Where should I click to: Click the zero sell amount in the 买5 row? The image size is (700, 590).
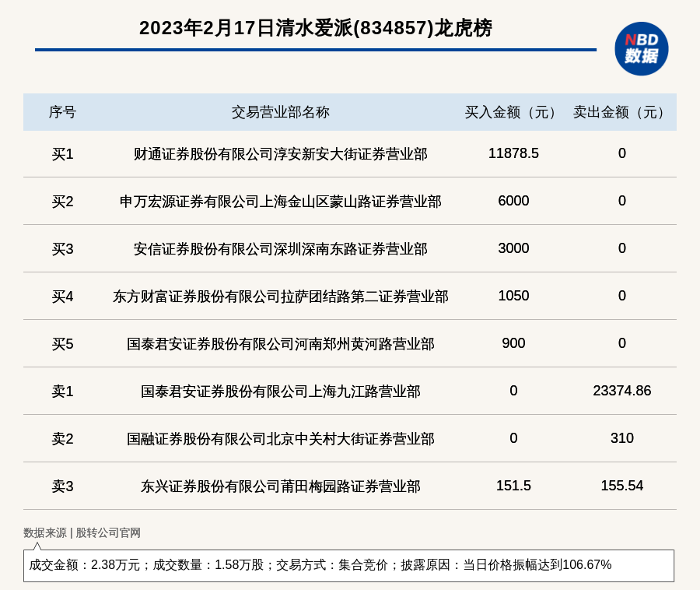pyautogui.click(x=622, y=343)
